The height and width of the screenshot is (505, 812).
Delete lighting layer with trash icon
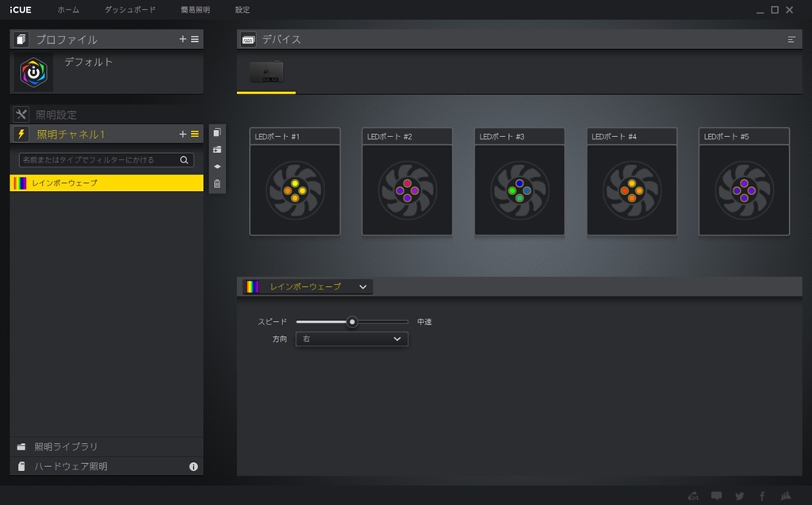pyautogui.click(x=217, y=184)
